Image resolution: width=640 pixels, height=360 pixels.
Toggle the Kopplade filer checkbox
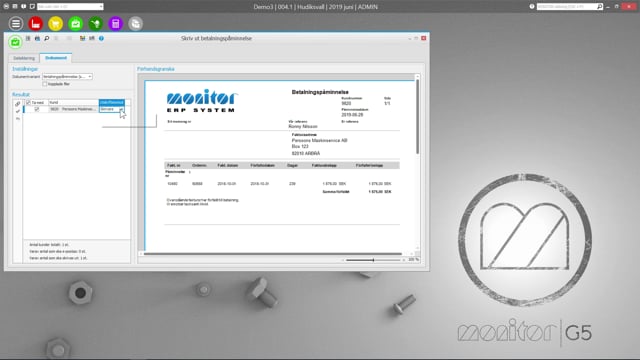point(45,84)
